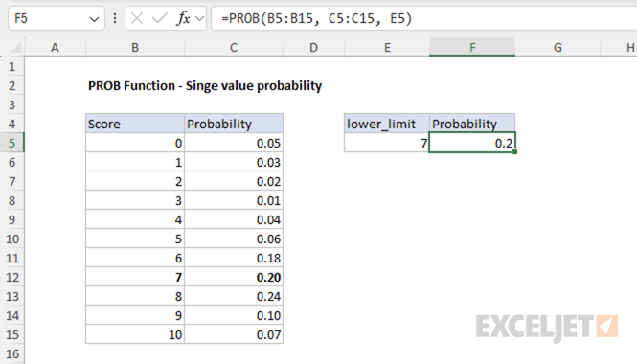Select score cell with value 4

135,219
